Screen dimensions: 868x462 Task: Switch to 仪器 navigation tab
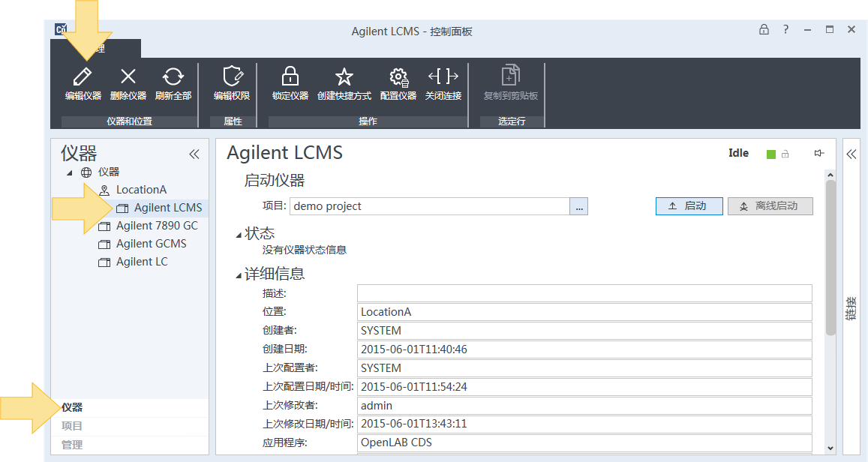tap(130, 408)
